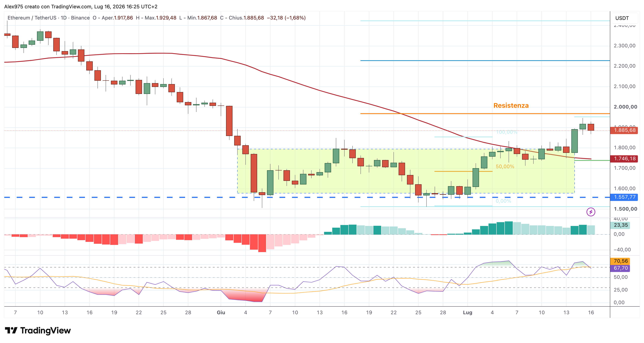The image size is (644, 343).
Task: Click the header text Alex975 creato con TradingView.com
Action: [48, 6]
